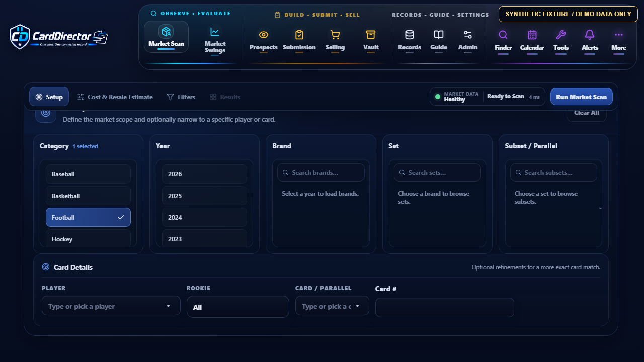Image resolution: width=644 pixels, height=362 pixels.
Task: Click the Search brands field
Action: (321, 172)
